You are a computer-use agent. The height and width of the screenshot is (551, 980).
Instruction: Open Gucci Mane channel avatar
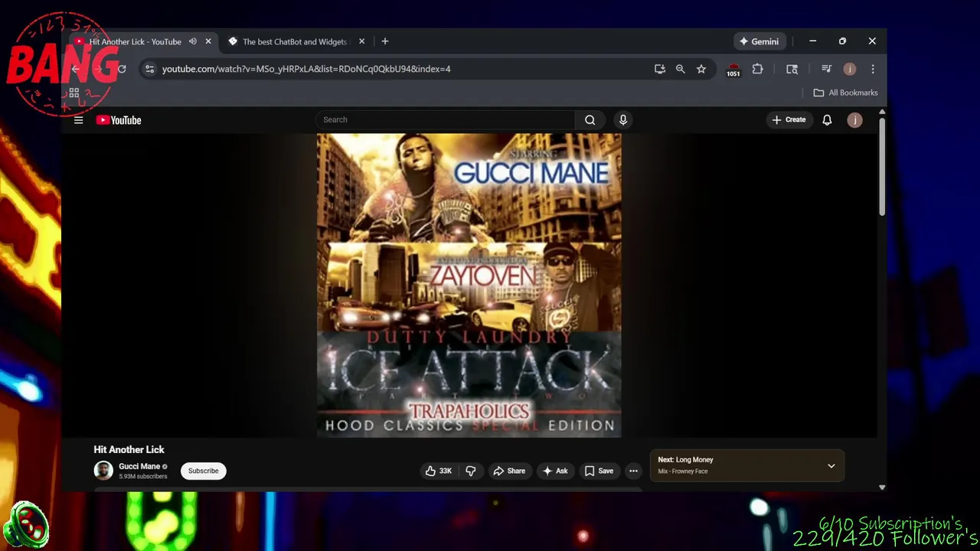[x=103, y=471]
